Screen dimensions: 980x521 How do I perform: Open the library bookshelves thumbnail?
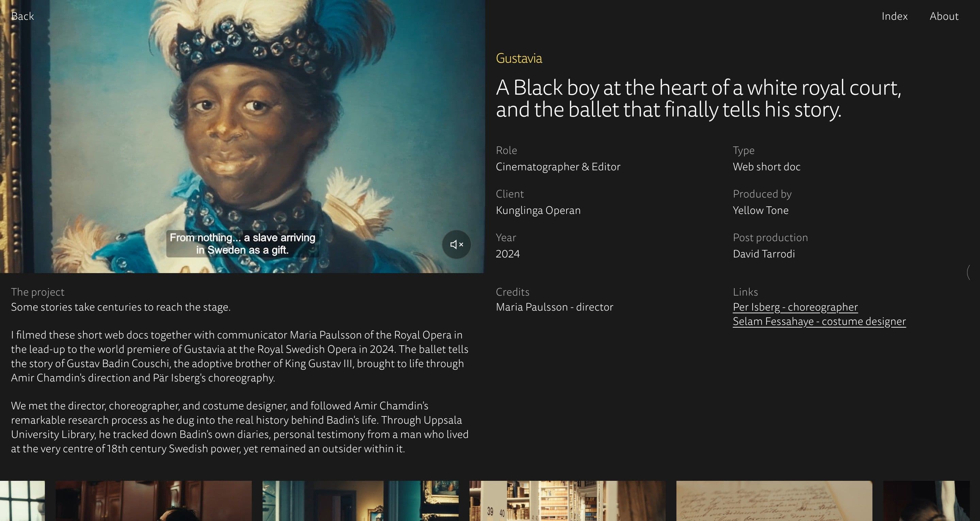pyautogui.click(x=567, y=501)
